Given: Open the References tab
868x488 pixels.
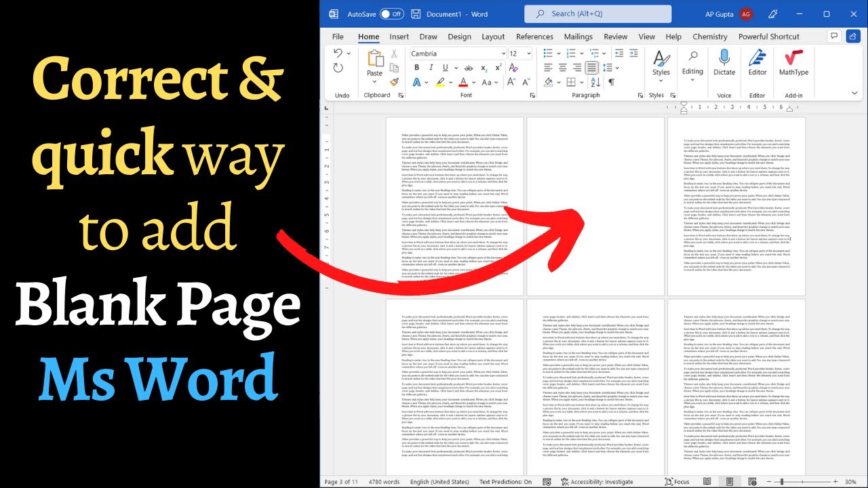Looking at the screenshot, I should pos(534,37).
